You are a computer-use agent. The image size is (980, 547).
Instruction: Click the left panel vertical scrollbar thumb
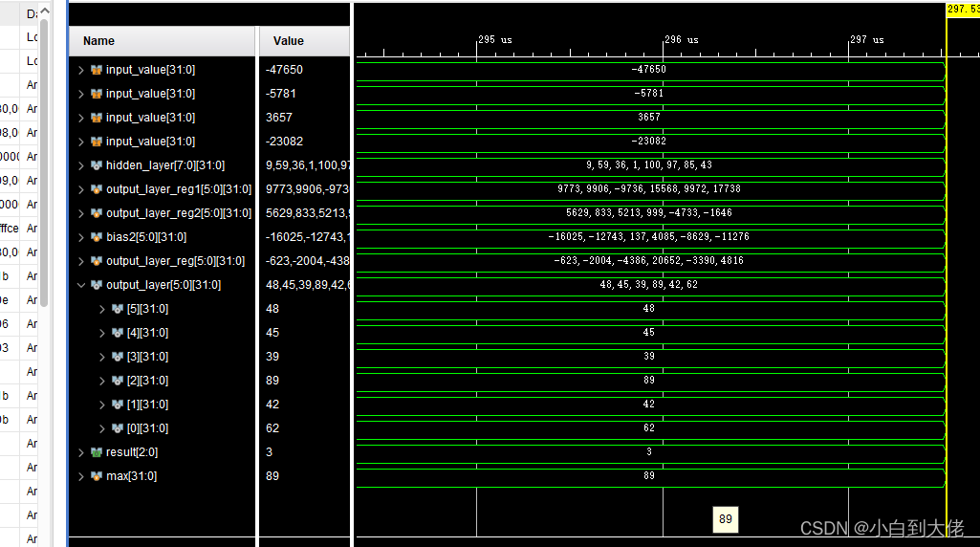44,164
